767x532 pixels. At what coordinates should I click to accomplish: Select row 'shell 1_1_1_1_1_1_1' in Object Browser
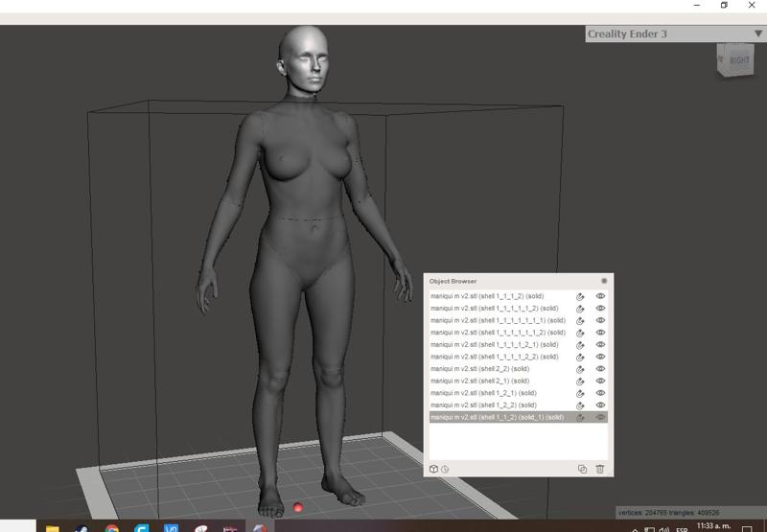[519, 320]
